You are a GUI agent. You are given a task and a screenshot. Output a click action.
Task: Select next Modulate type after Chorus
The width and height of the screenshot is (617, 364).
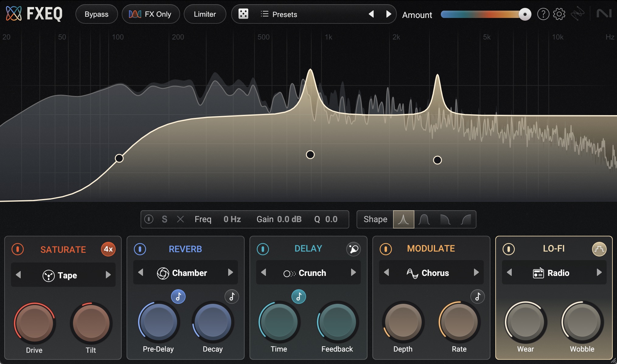[476, 272]
